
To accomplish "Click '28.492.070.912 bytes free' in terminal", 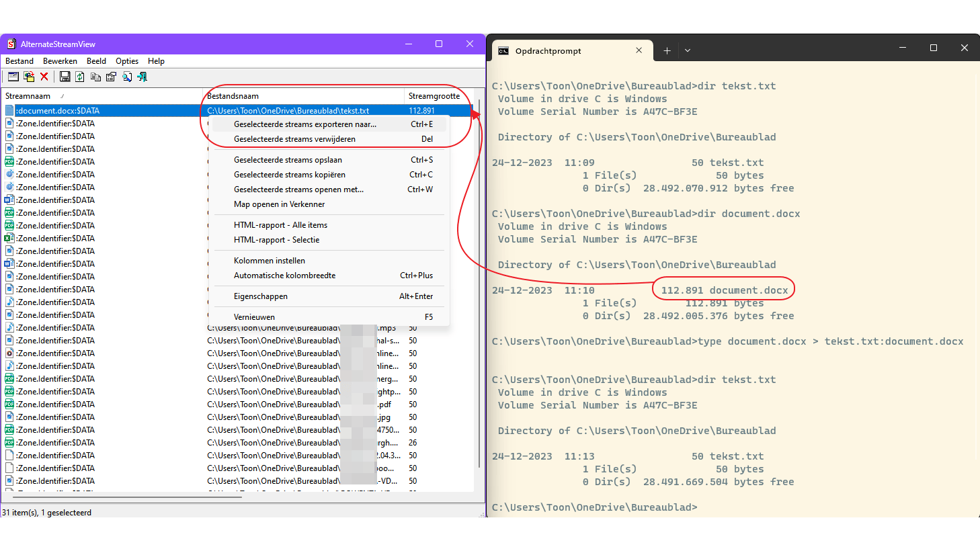I will [x=719, y=188].
